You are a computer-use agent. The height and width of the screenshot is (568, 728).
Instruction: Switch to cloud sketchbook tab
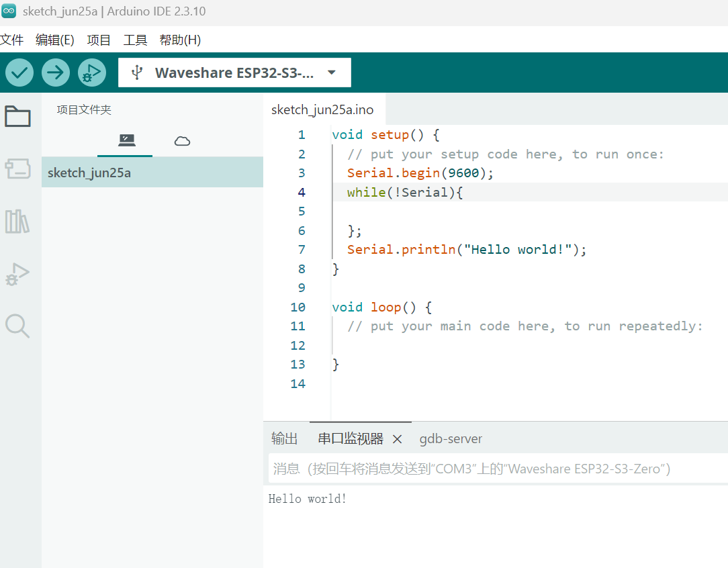click(x=182, y=141)
